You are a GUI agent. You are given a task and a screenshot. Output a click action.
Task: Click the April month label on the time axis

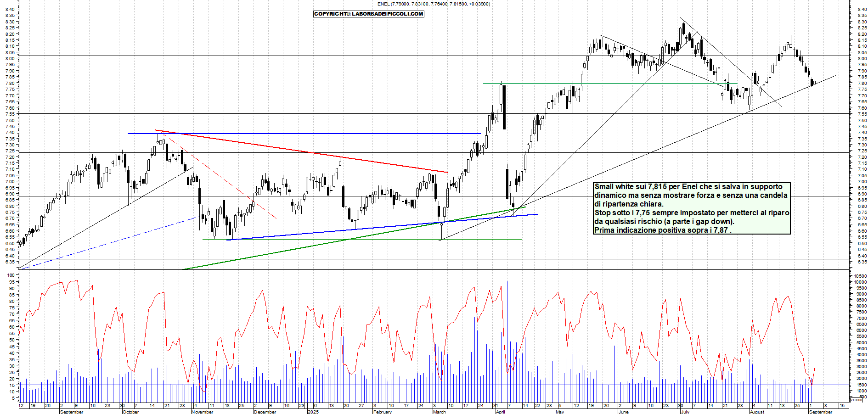501,412
